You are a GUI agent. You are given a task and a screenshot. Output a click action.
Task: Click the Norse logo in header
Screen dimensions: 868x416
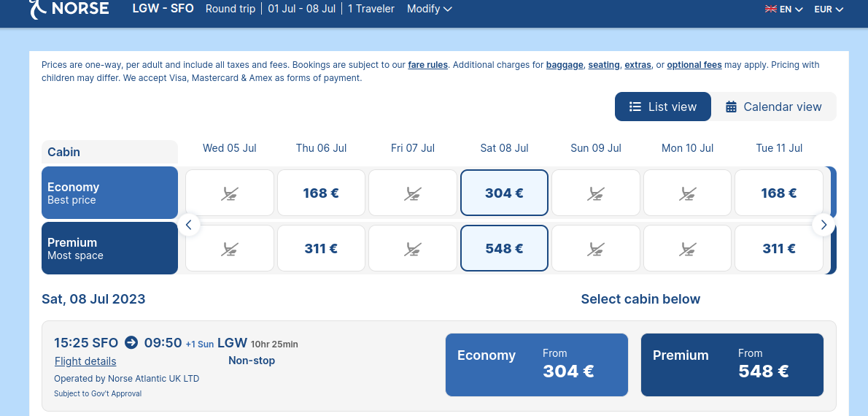click(x=69, y=8)
